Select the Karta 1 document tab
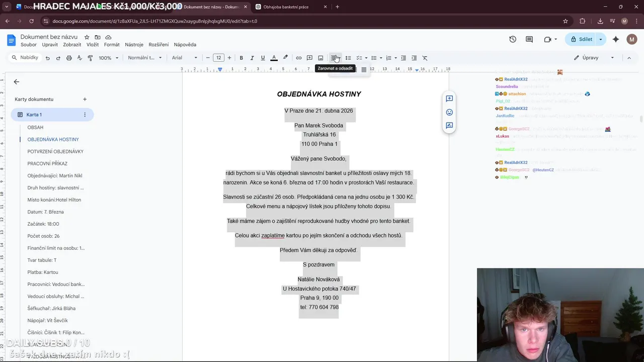Viewport: 644px width, 362px height. tap(52, 115)
